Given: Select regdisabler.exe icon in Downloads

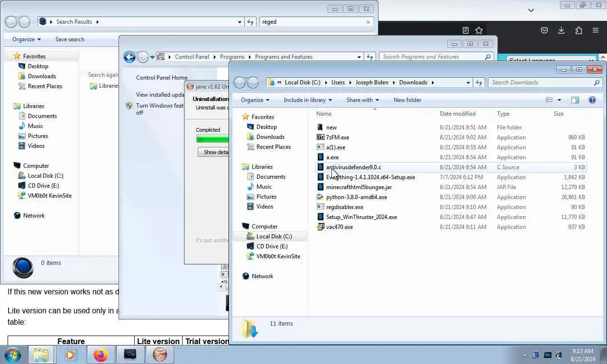Looking at the screenshot, I should 321,207.
